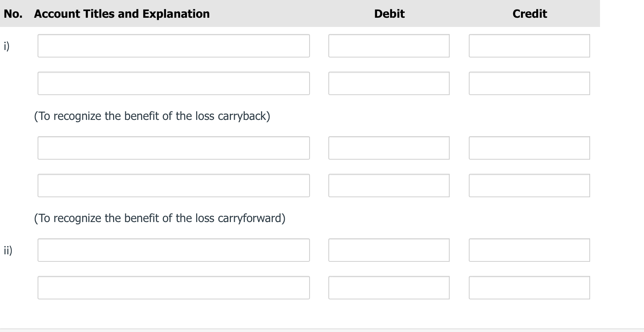Click Debit field on carryforward entry's second line
The image size is (644, 332).
(389, 186)
